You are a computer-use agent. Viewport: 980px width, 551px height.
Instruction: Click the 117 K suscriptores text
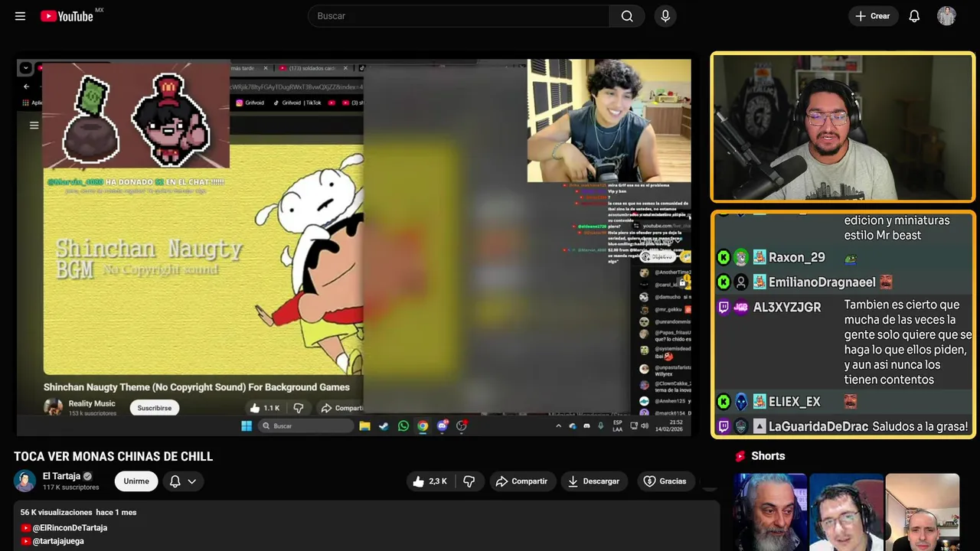click(x=70, y=487)
